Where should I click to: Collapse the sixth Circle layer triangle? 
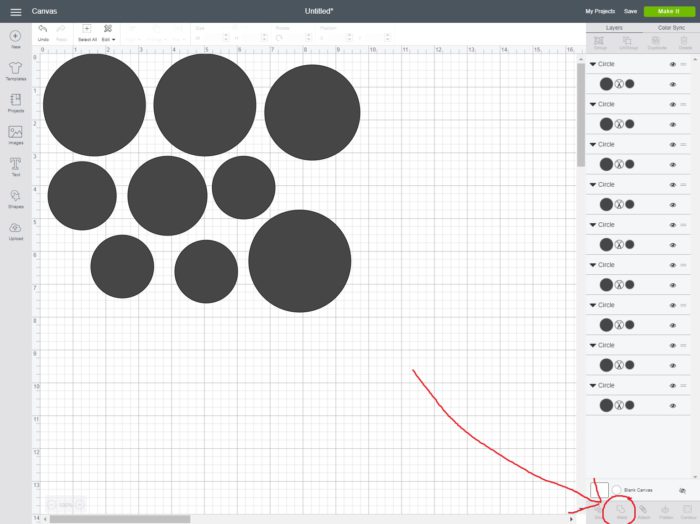pos(593,265)
